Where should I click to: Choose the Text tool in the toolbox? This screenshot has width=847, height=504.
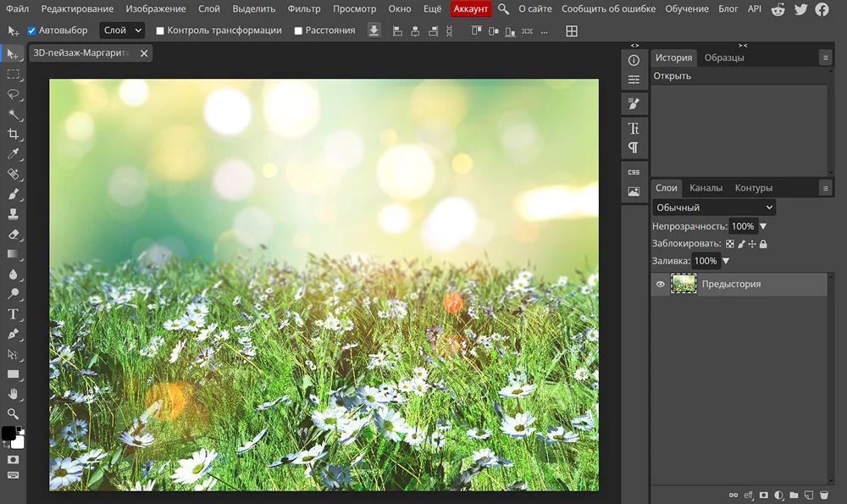click(13, 314)
